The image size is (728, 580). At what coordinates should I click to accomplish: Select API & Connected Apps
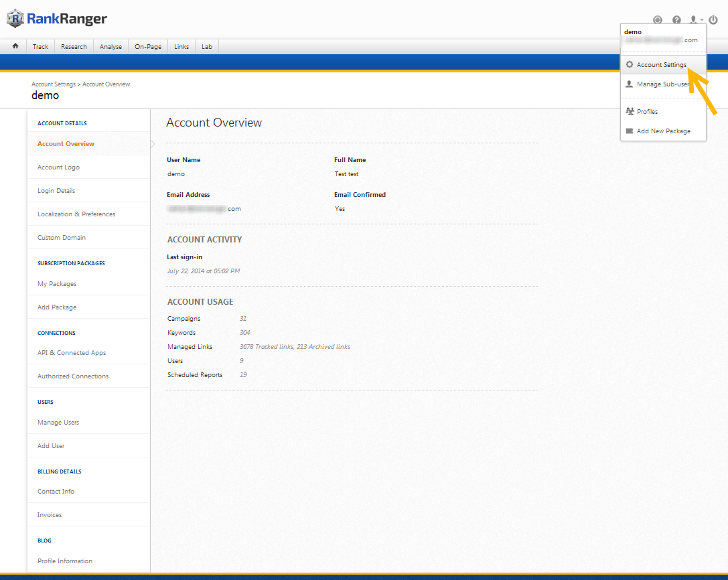click(72, 353)
